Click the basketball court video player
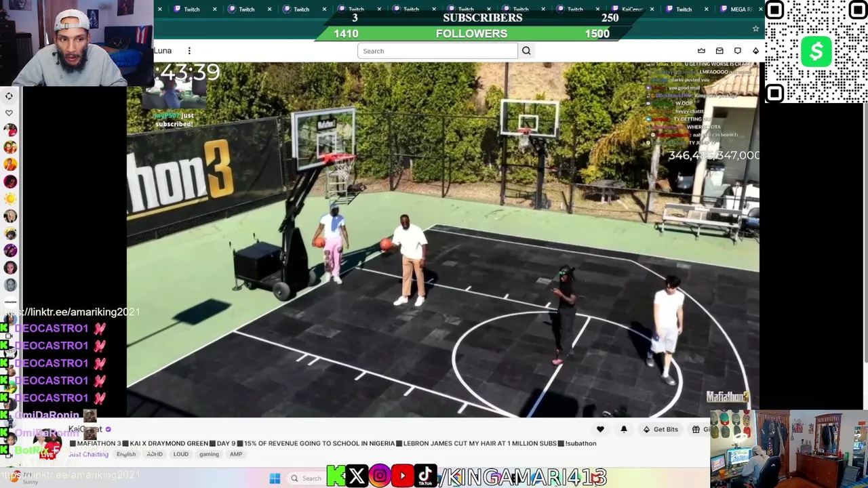 [x=443, y=239]
